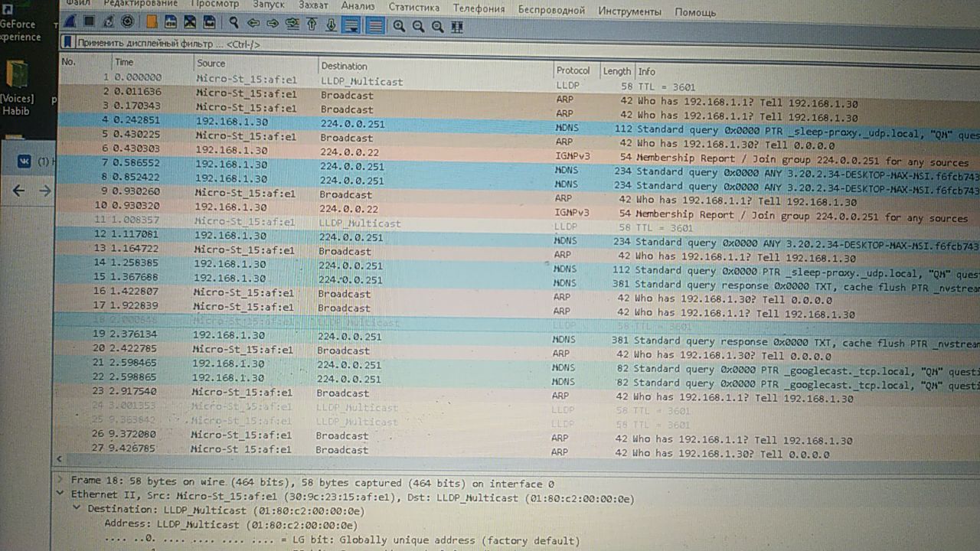980x551 pixels.
Task: Open the Статистика menu
Action: (413, 8)
